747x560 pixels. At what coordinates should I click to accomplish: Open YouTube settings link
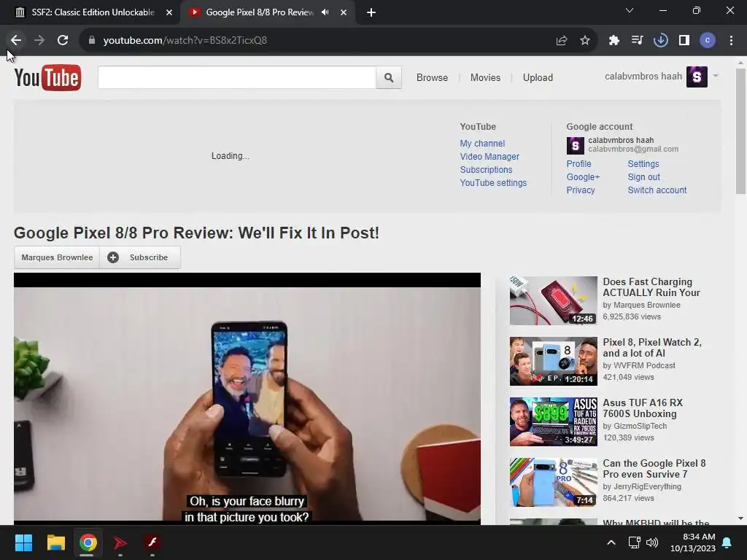(493, 183)
